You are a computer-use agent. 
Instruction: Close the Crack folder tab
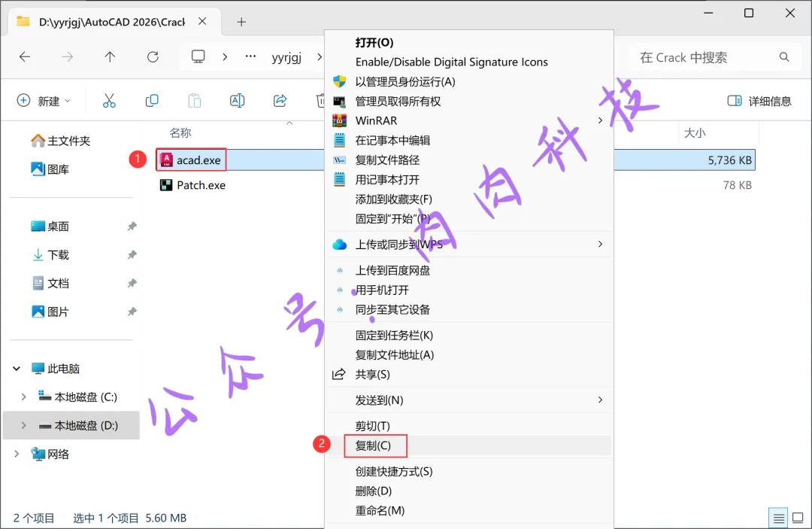202,21
